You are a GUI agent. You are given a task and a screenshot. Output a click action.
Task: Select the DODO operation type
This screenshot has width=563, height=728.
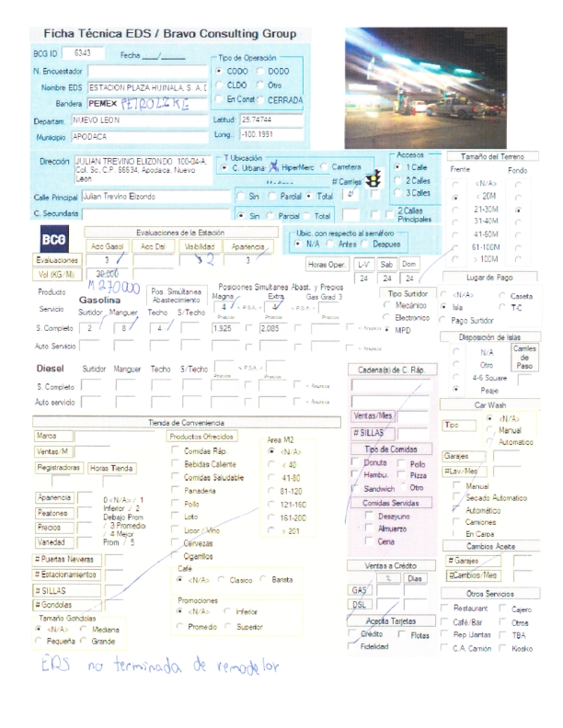click(x=260, y=71)
